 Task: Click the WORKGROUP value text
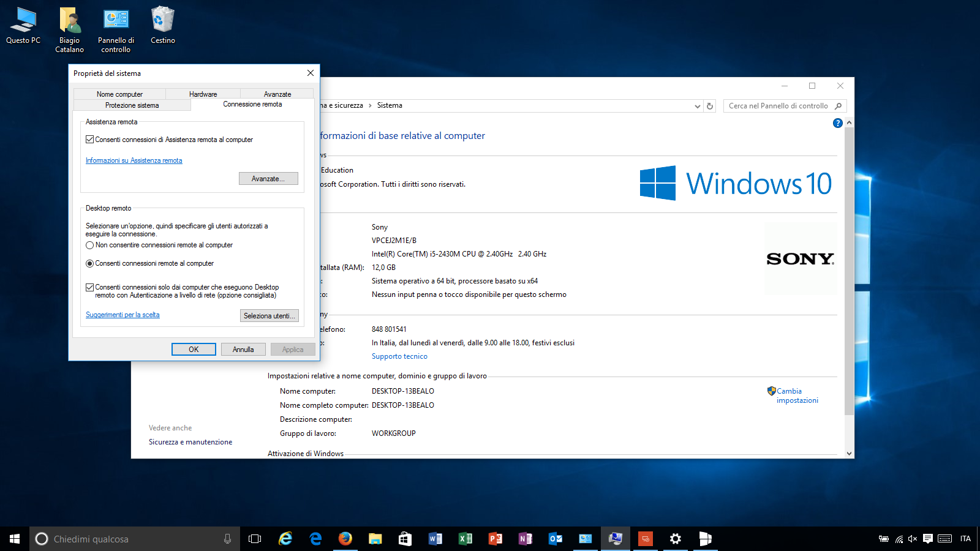click(x=394, y=433)
